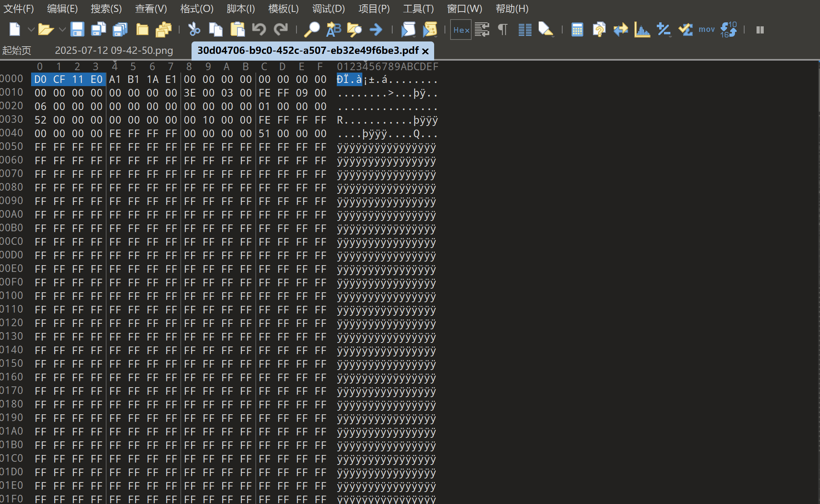
Task: Click the disassembler mov icon
Action: pyautogui.click(x=706, y=30)
